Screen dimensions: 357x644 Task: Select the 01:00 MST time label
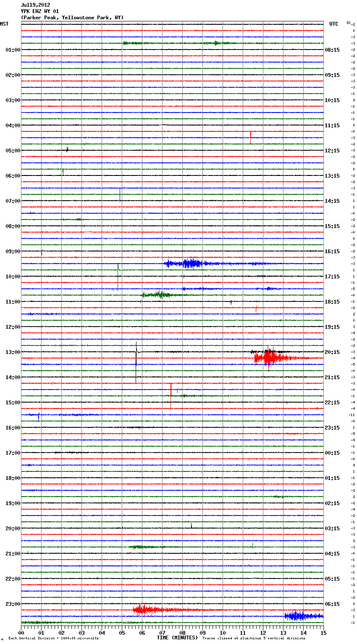tap(13, 50)
